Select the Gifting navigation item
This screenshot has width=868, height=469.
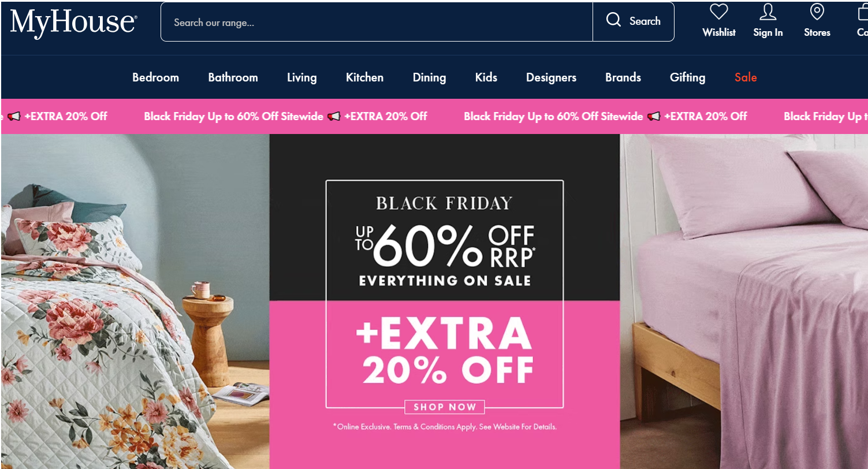(x=687, y=77)
